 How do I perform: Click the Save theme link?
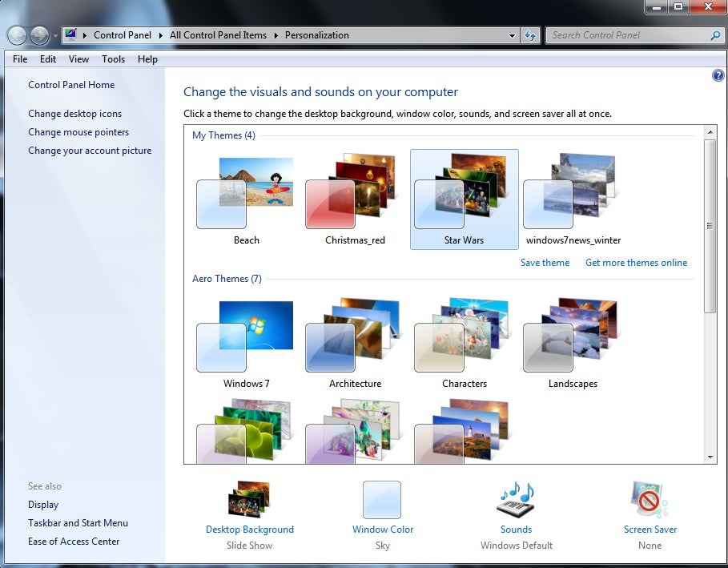point(545,263)
